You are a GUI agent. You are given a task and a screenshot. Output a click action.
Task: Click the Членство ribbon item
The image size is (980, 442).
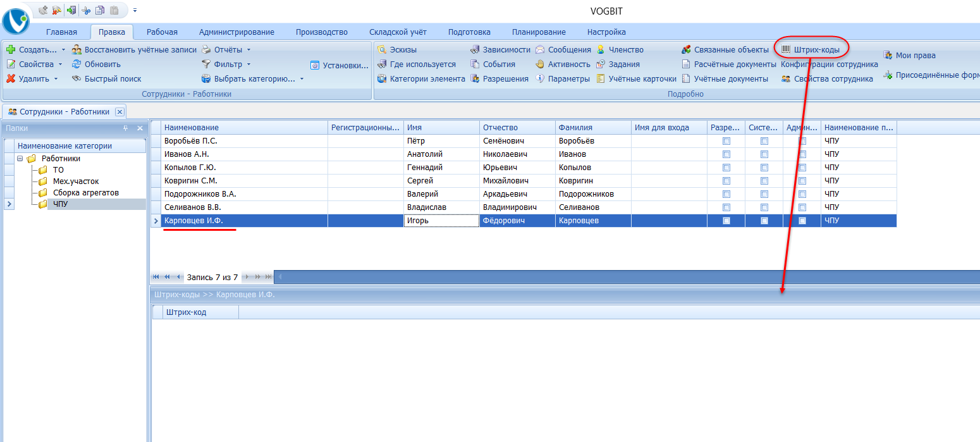pyautogui.click(x=620, y=49)
